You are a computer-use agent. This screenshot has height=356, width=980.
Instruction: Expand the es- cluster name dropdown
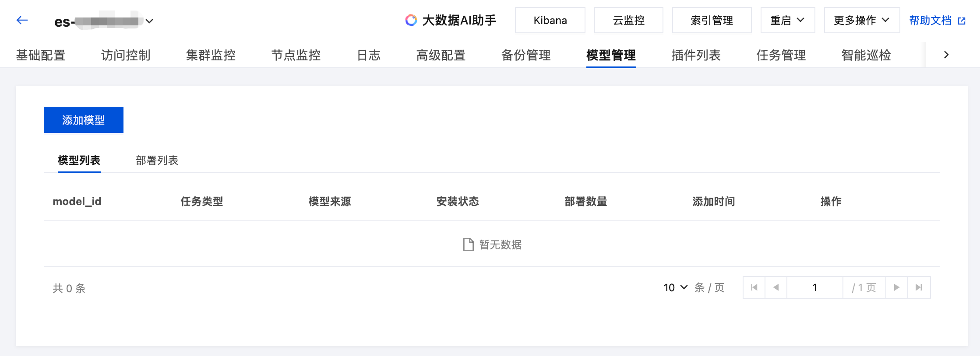[x=149, y=21]
